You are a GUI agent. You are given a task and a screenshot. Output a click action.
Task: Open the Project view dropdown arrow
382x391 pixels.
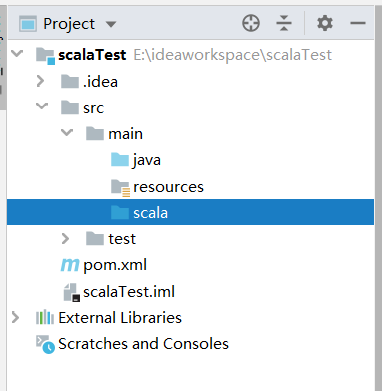pyautogui.click(x=111, y=24)
